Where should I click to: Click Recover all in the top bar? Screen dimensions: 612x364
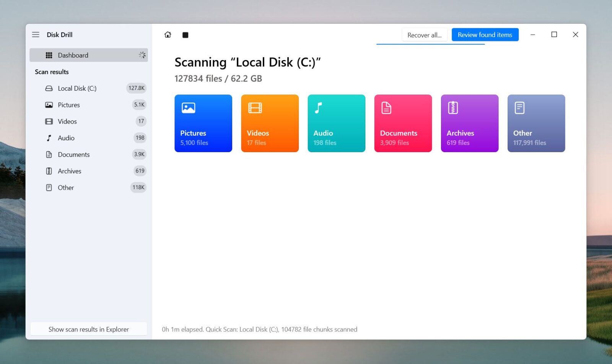424,34
